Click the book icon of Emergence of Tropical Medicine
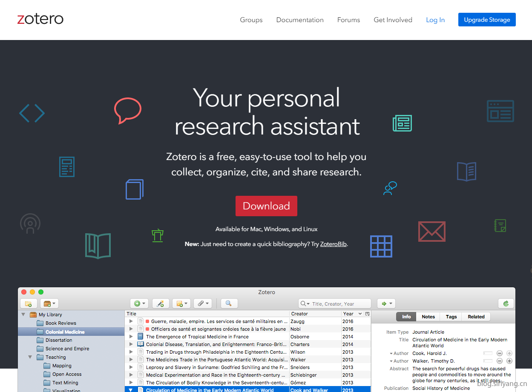This screenshot has width=532, height=392. point(141,337)
